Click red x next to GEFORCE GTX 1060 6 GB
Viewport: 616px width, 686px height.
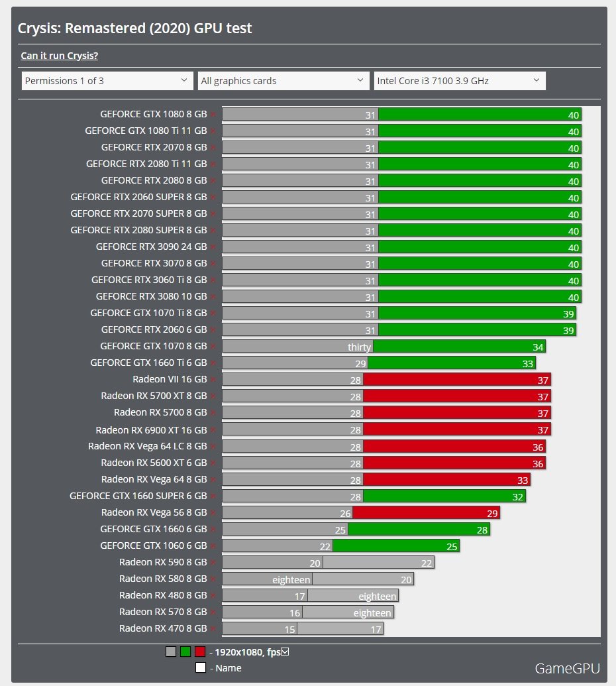tap(213, 546)
